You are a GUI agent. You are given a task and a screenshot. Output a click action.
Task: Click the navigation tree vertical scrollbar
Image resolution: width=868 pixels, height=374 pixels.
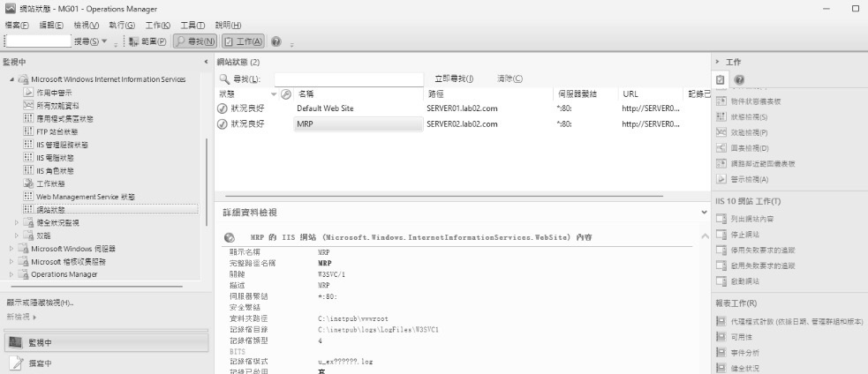tap(207, 182)
